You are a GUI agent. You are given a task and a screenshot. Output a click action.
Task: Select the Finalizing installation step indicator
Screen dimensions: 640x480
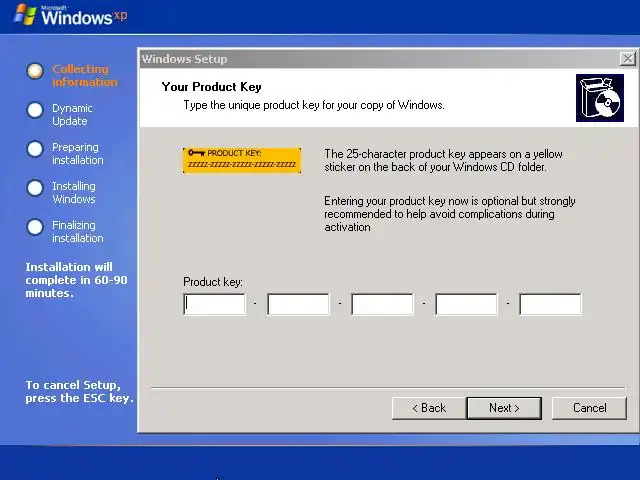[35, 227]
